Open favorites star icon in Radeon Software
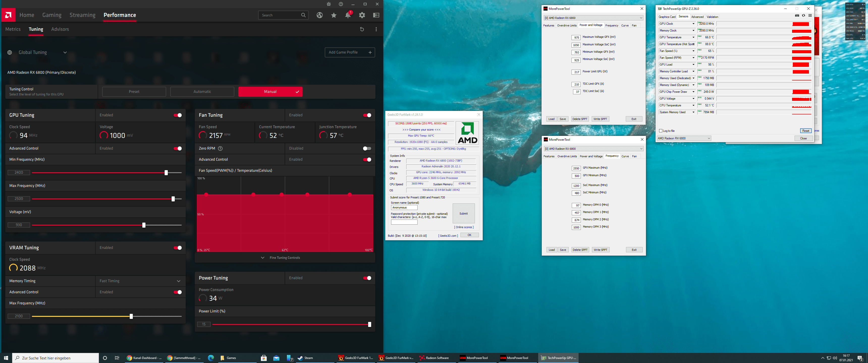 coord(334,15)
